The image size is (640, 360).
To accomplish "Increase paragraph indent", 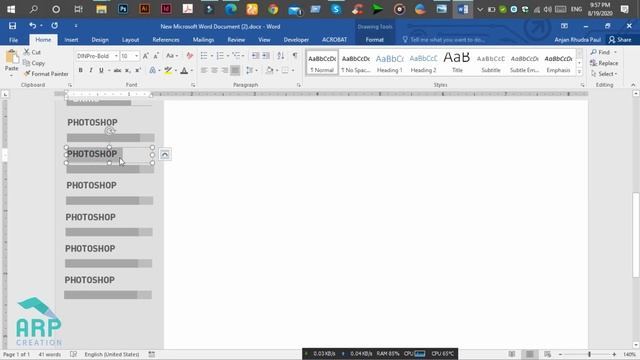I will coord(266,56).
